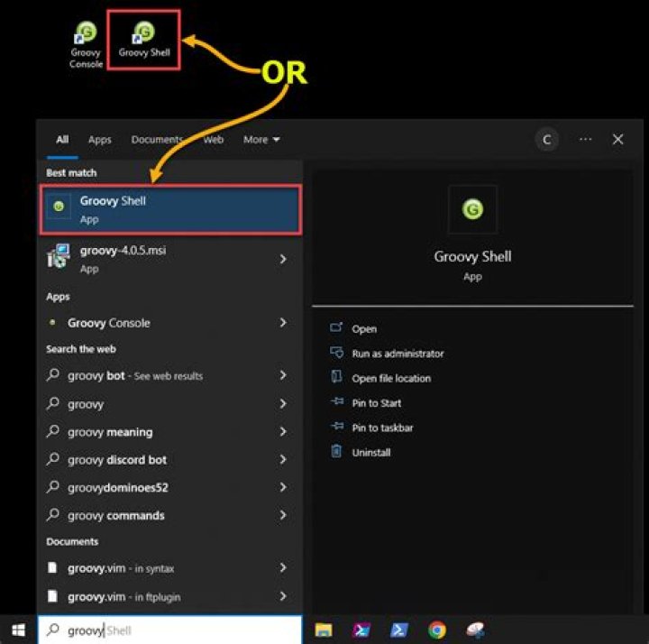Expand the groovy-4.0.5.msi result arrow
649x644 pixels.
(283, 259)
